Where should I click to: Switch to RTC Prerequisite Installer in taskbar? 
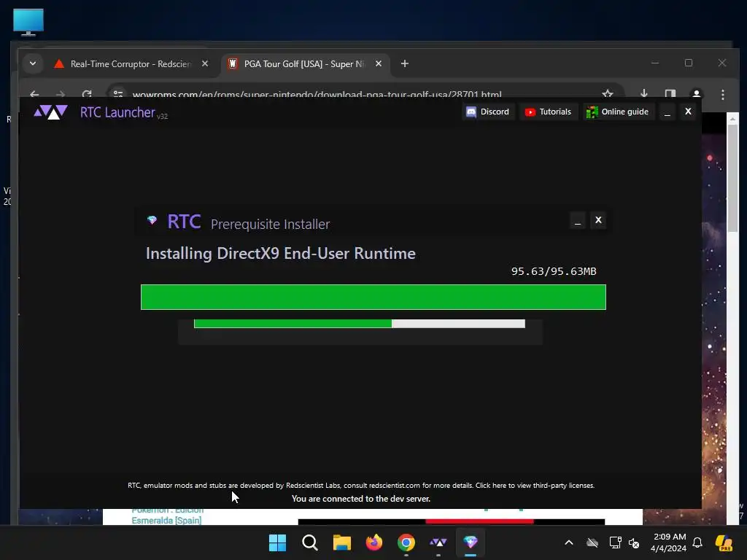[x=471, y=542]
